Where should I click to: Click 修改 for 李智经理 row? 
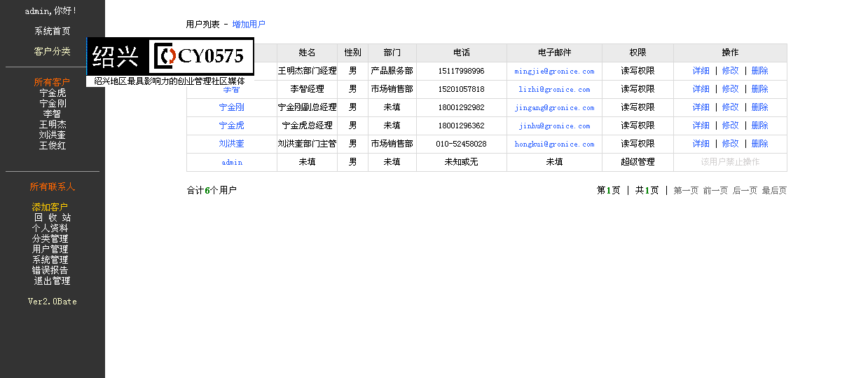click(x=731, y=89)
